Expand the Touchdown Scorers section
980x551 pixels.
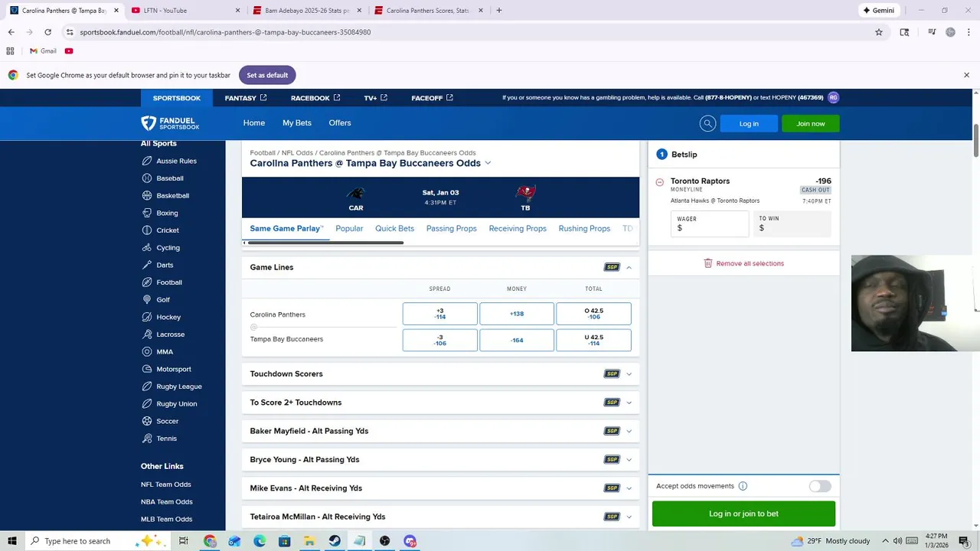pos(629,374)
